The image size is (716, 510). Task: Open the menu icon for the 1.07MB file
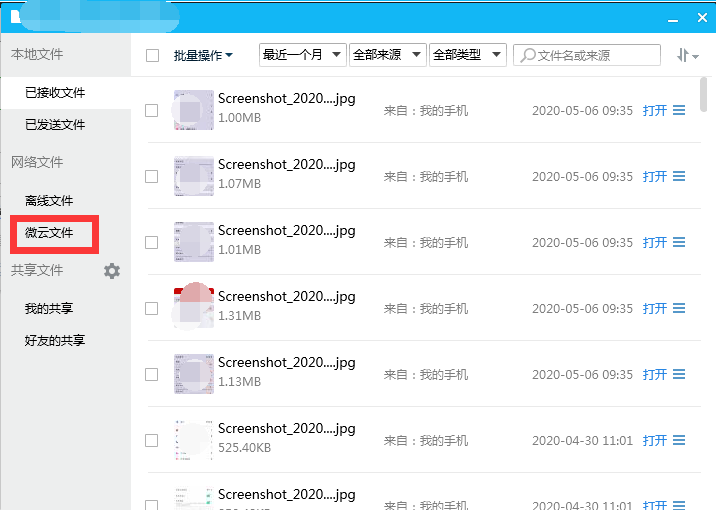(x=679, y=176)
